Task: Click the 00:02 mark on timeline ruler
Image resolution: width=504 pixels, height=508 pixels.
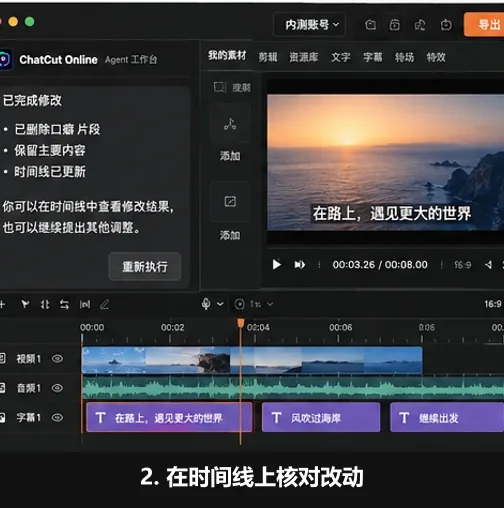Action: (172, 327)
